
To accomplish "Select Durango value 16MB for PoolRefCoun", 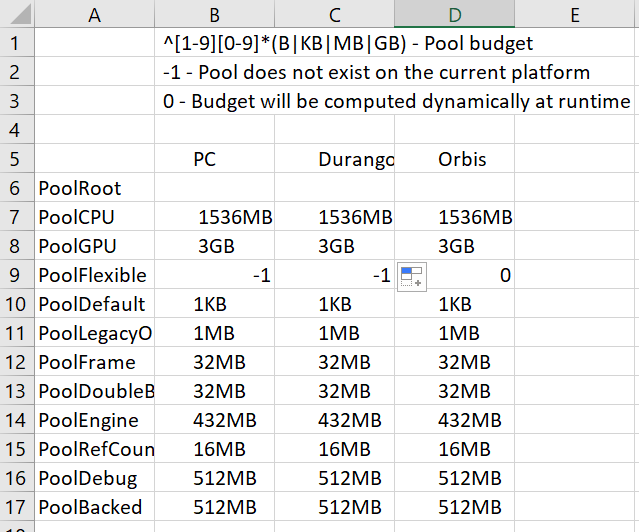I will click(335, 448).
